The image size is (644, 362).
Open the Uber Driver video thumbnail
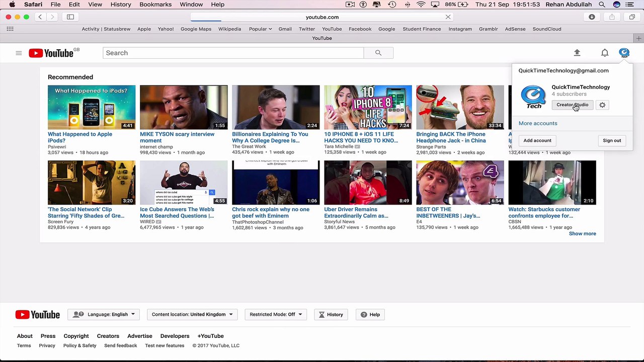[368, 183]
